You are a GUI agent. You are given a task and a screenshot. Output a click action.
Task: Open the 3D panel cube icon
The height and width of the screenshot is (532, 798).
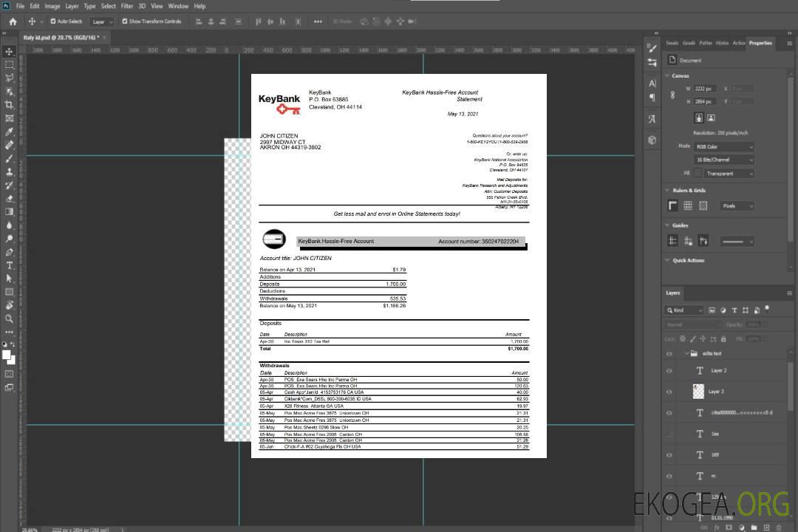pos(652,140)
